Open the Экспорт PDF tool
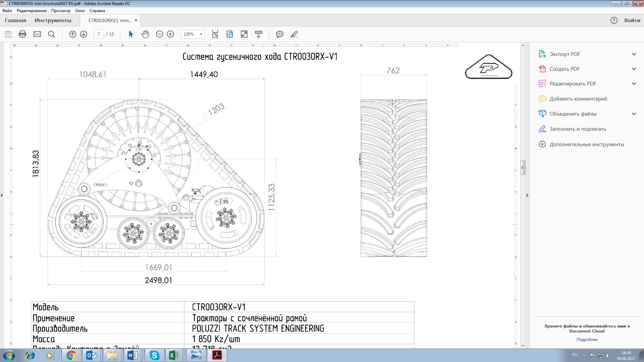The width and height of the screenshot is (644, 362). (x=565, y=54)
